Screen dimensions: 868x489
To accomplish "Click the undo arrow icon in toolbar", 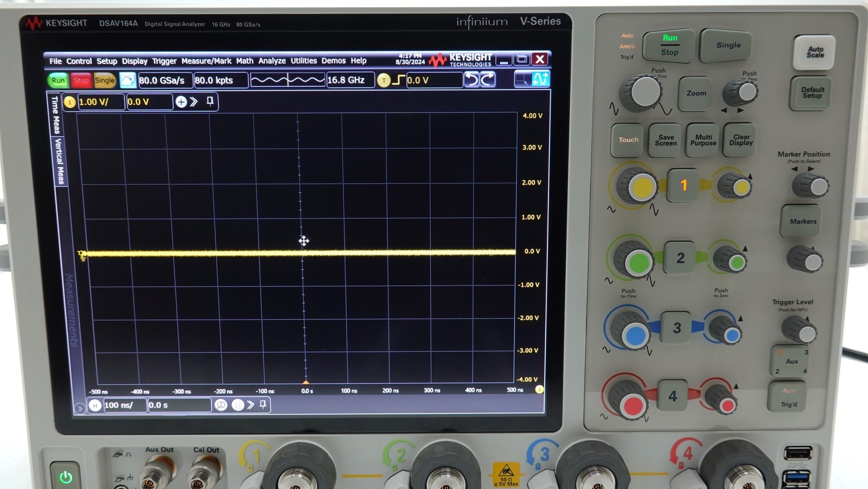I will point(471,80).
